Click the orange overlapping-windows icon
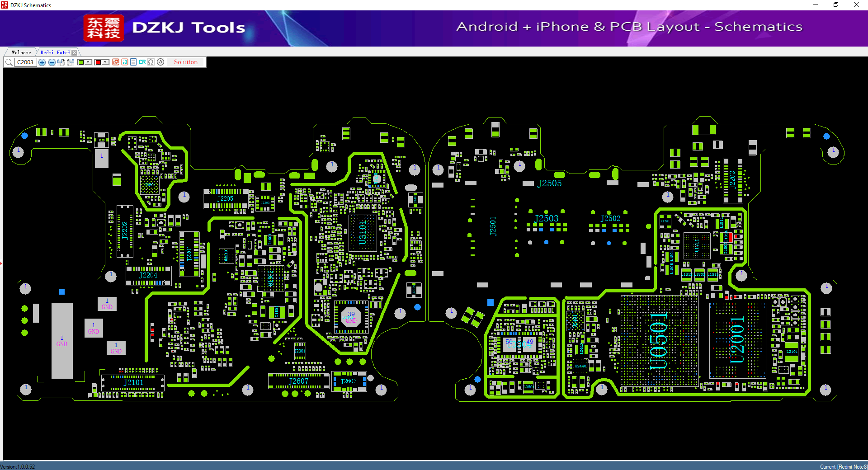Image resolution: width=868 pixels, height=470 pixels. tap(116, 62)
